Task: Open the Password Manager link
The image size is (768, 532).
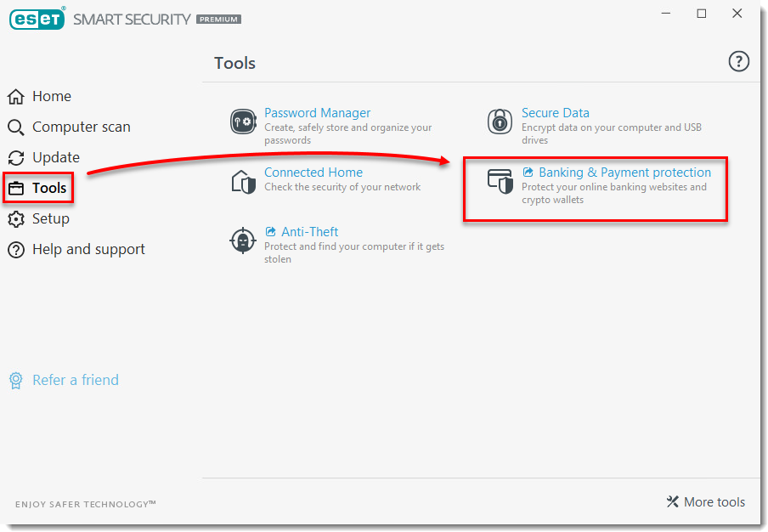Action: (x=317, y=113)
